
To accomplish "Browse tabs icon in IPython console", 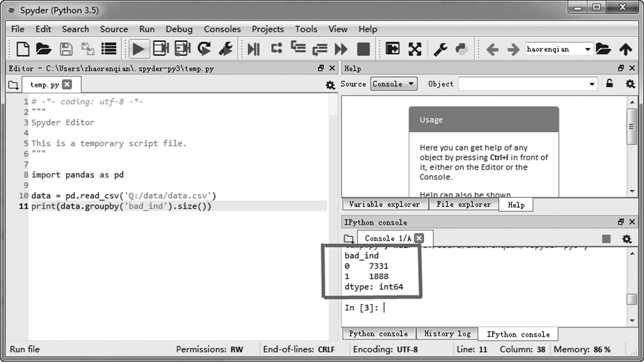I will 349,239.
